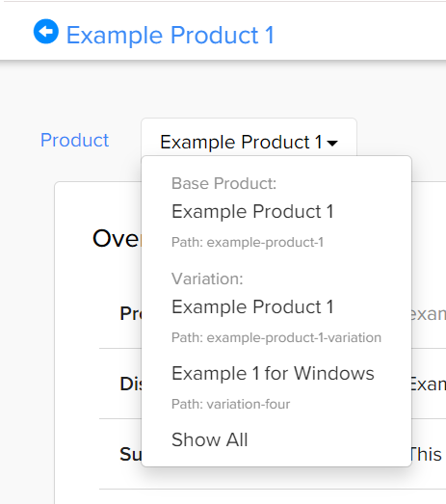Click the Example Product 1 page title
446x504 pixels.
pyautogui.click(x=171, y=35)
